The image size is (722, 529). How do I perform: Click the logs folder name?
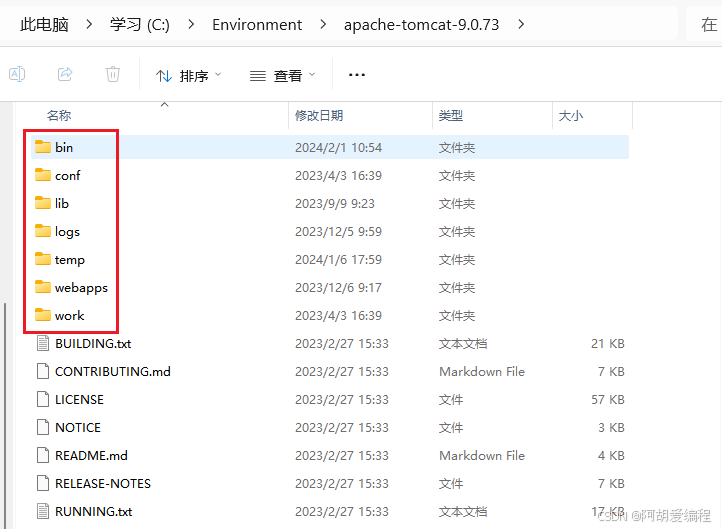pyautogui.click(x=67, y=232)
